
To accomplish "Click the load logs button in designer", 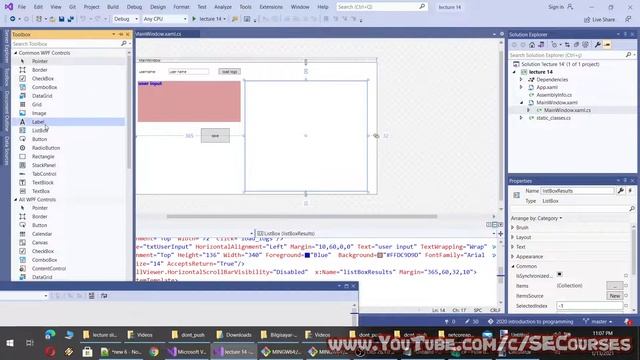I will [229, 71].
